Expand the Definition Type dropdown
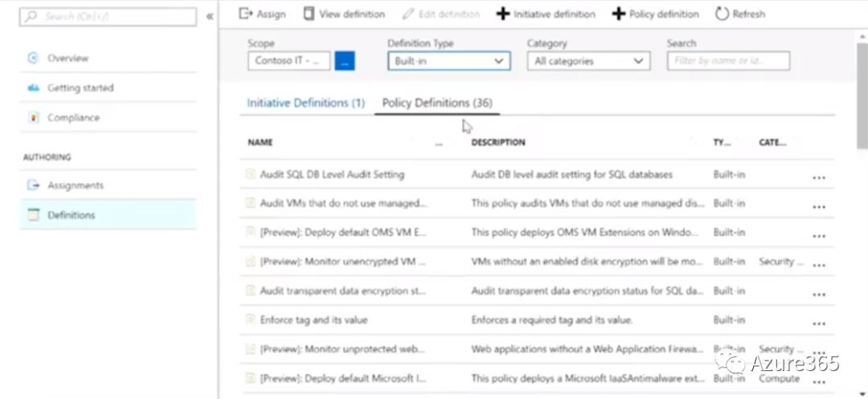This screenshot has width=868, height=399. point(448,61)
